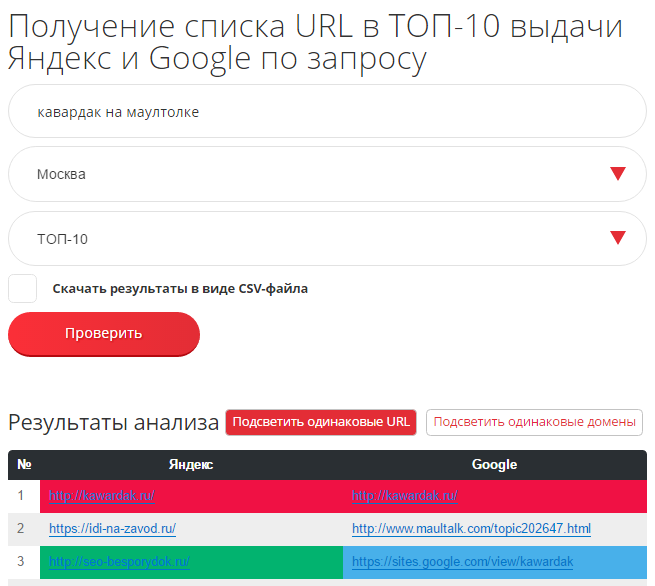Open the https://idi-na-zavod.ru/ link
Viewport: 655px width, 586px height.
click(x=112, y=529)
